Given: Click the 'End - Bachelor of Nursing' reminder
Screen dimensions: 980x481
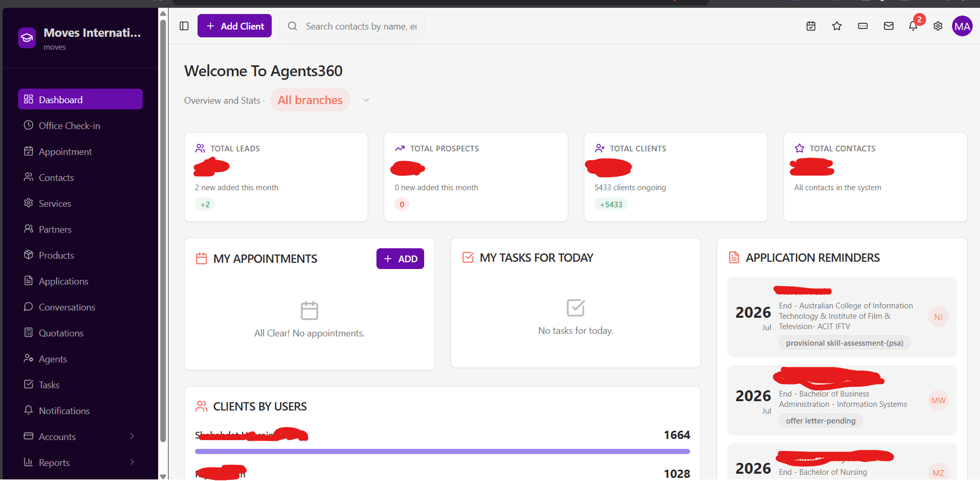Looking at the screenshot, I should tap(823, 472).
